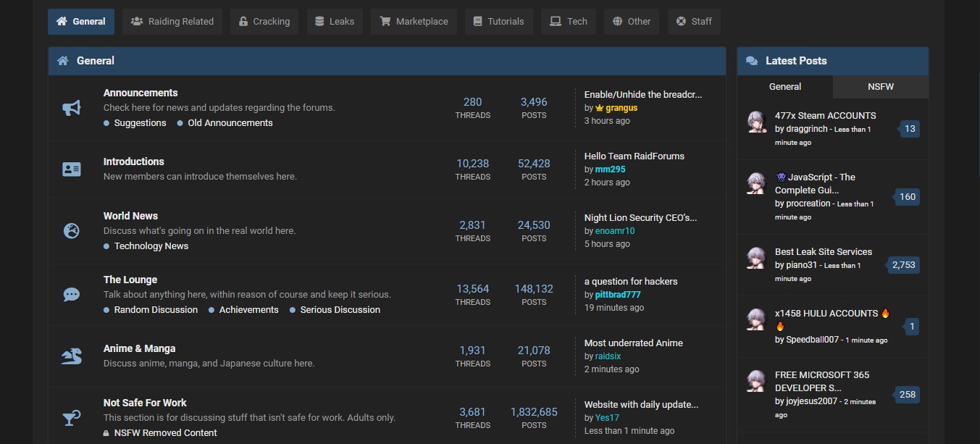Open the Staff section

click(x=693, y=21)
